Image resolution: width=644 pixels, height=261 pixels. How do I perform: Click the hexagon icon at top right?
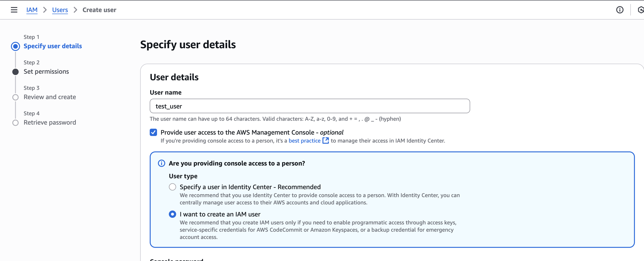point(640,10)
